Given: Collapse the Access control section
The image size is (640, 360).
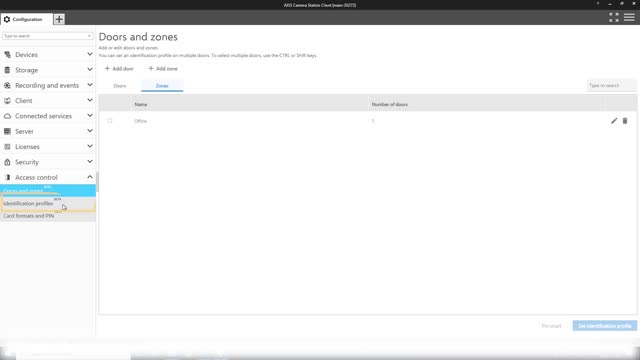Looking at the screenshot, I should [x=90, y=177].
